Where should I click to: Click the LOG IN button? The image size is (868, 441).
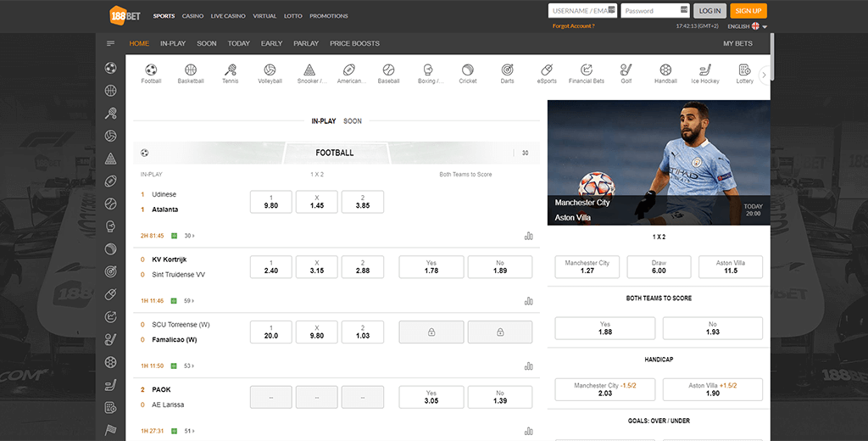[x=709, y=10]
